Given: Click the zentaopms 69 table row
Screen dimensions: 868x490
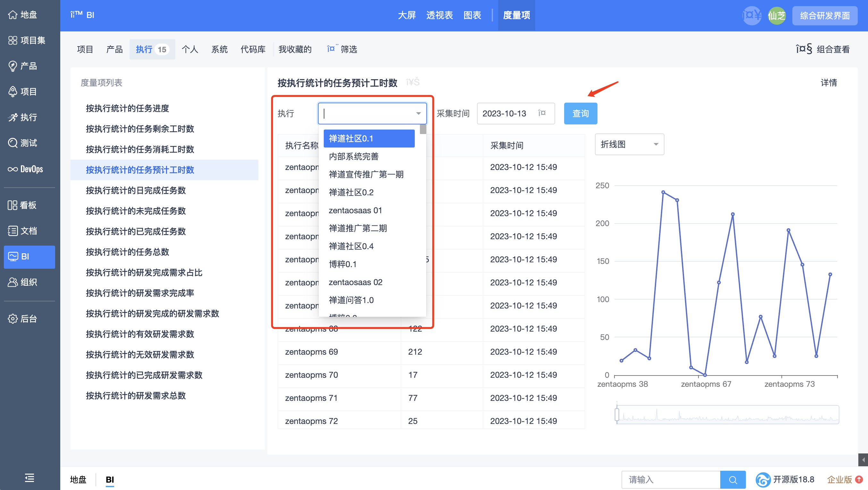Looking at the screenshot, I should pyautogui.click(x=431, y=352).
